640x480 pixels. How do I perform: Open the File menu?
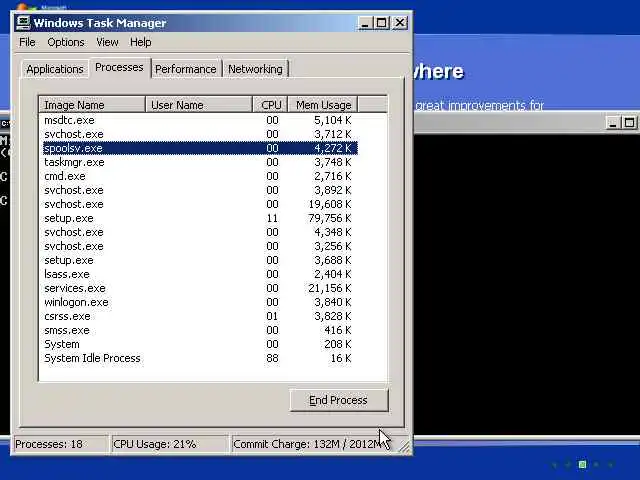coord(27,42)
